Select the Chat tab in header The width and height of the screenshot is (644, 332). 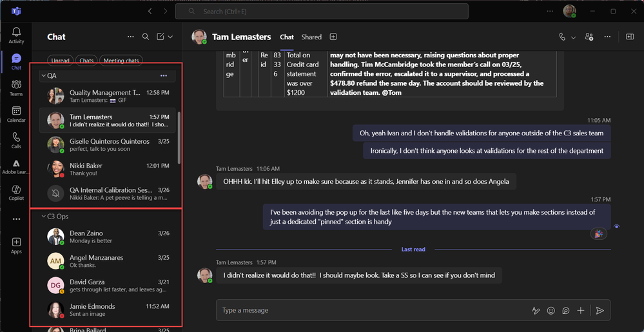point(287,37)
